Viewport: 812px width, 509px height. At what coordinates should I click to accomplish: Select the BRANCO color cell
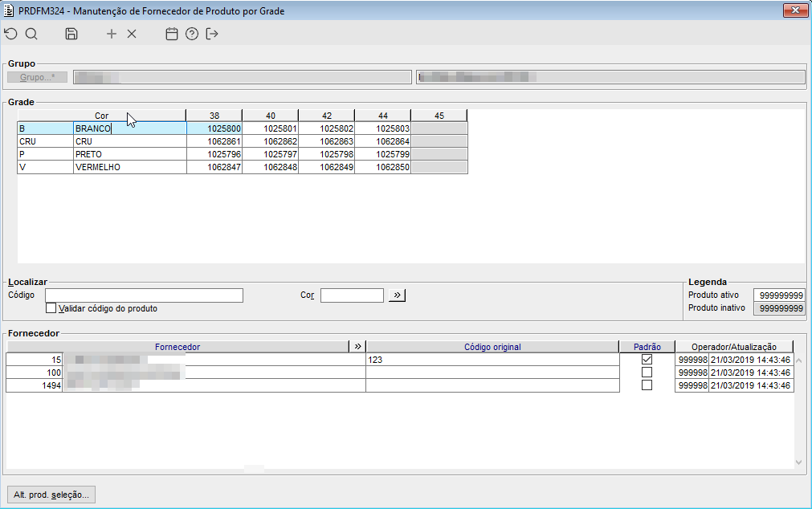click(x=130, y=128)
